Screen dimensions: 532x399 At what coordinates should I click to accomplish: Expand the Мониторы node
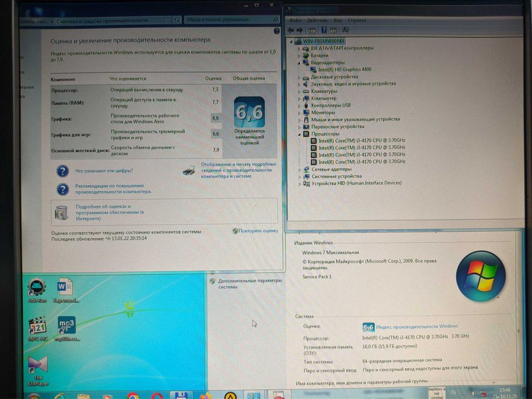coord(299,113)
